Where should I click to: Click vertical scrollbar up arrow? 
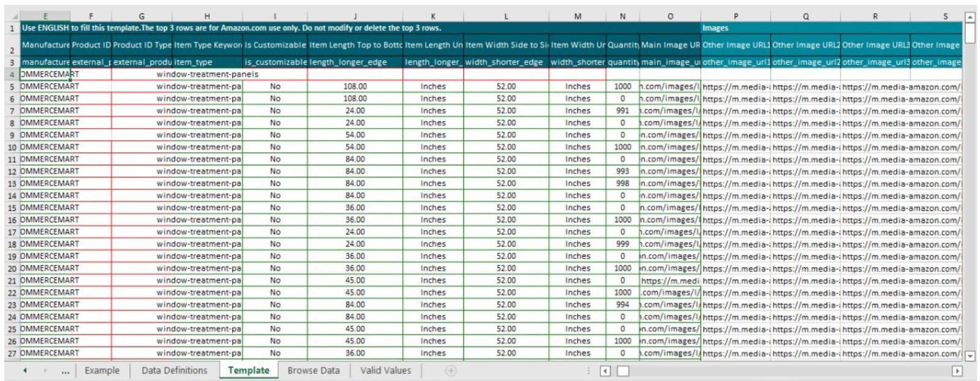click(970, 18)
